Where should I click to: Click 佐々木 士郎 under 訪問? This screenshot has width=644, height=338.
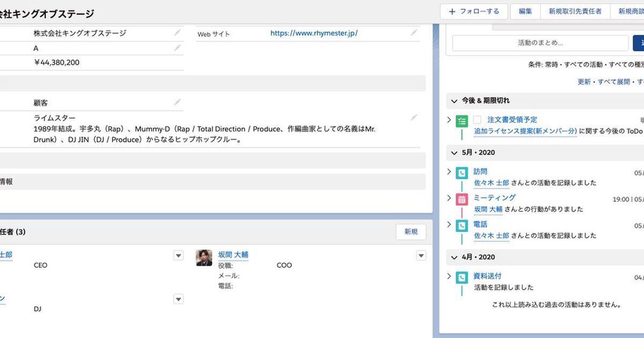492,182
